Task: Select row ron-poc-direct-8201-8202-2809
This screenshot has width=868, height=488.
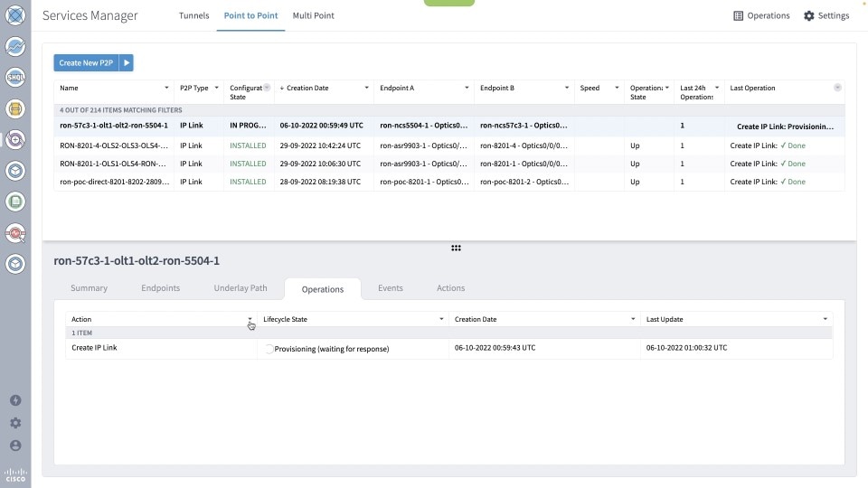Action: point(449,182)
